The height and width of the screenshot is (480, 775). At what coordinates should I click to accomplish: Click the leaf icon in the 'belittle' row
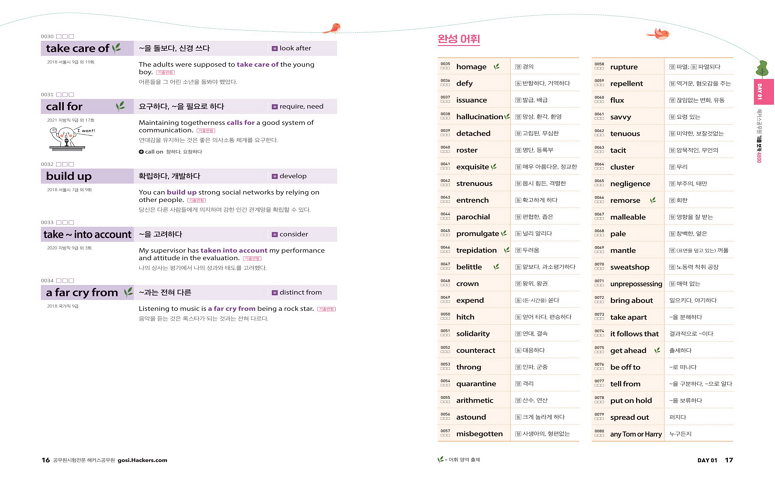click(x=496, y=266)
